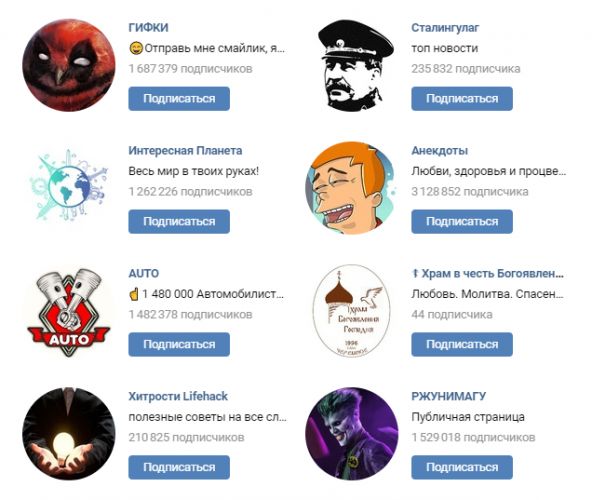Subscribe to Интересная Планета page
Screen dimensions: 592x500
click(179, 221)
